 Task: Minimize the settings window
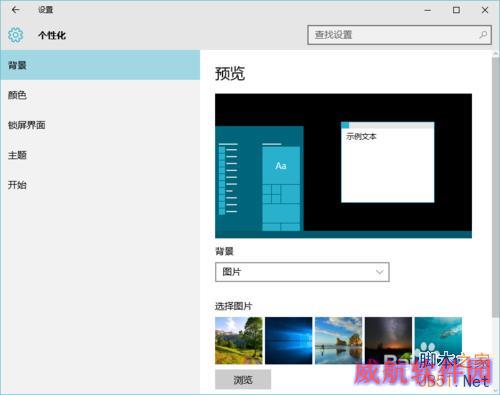pos(428,10)
